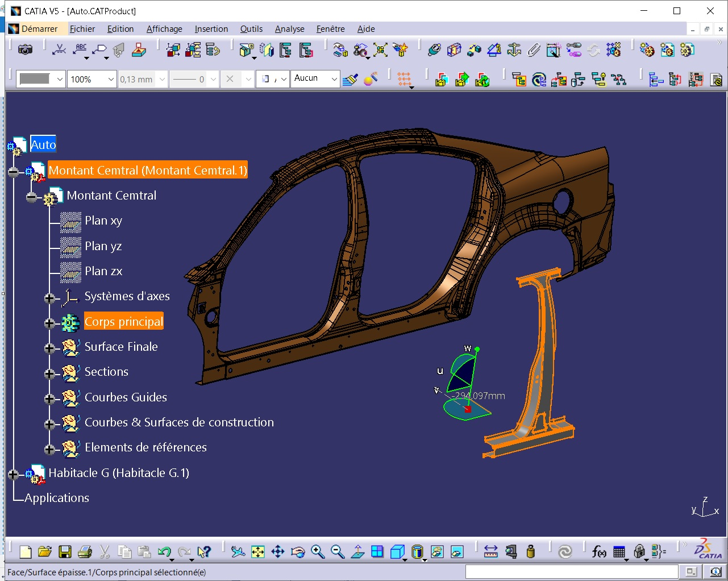Click the Measure Between icon
This screenshot has width=728, height=581.
pyautogui.click(x=490, y=551)
